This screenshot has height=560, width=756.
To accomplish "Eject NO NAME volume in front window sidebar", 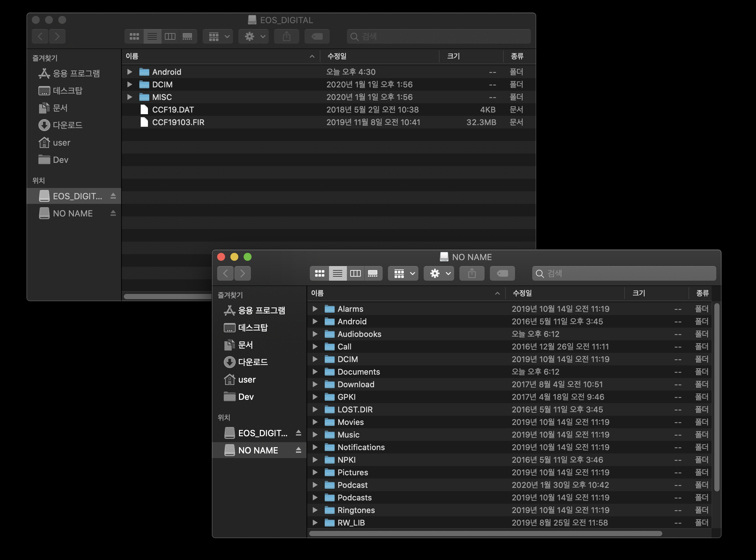I will point(298,450).
